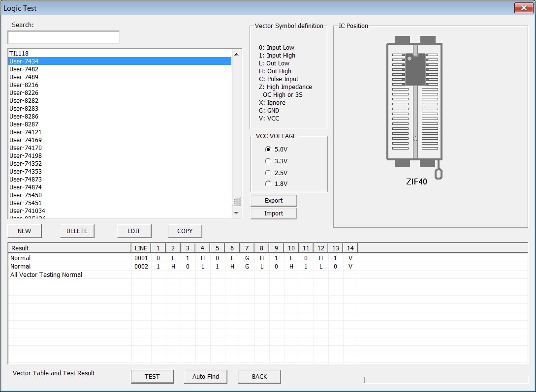Viewport: 536px width, 392px height.
Task: Click the Result column header
Action: (x=70, y=248)
